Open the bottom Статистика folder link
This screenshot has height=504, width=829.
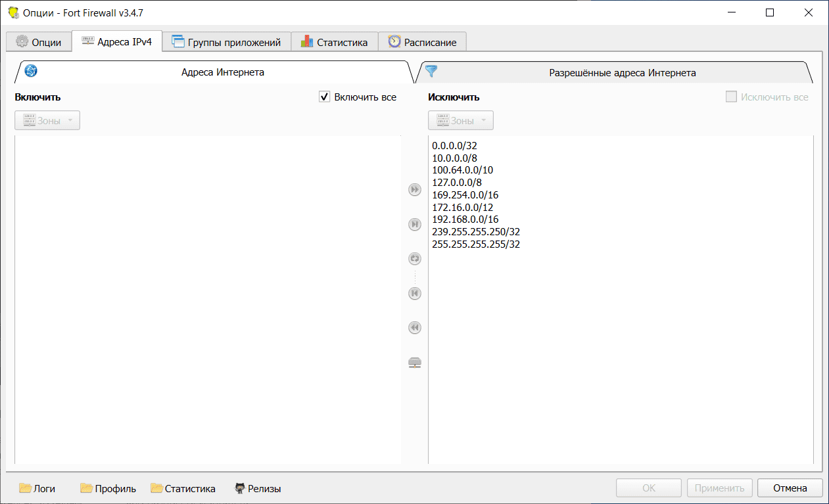(x=183, y=488)
